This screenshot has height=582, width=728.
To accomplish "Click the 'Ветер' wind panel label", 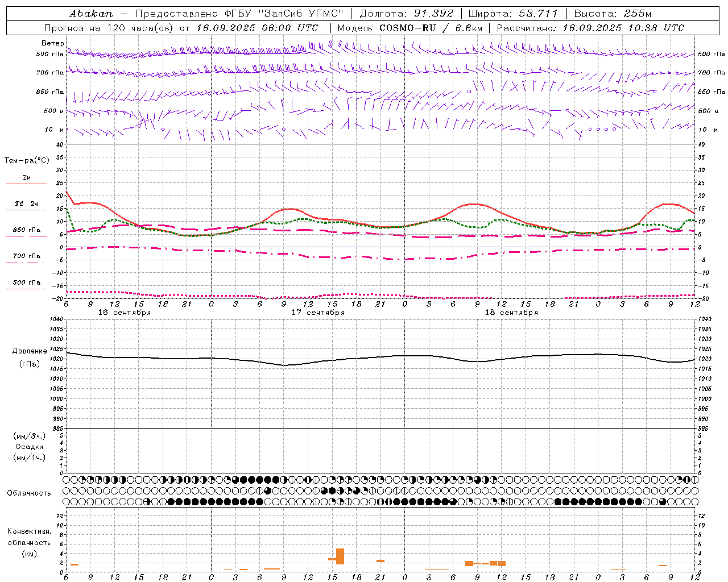I will click(52, 43).
